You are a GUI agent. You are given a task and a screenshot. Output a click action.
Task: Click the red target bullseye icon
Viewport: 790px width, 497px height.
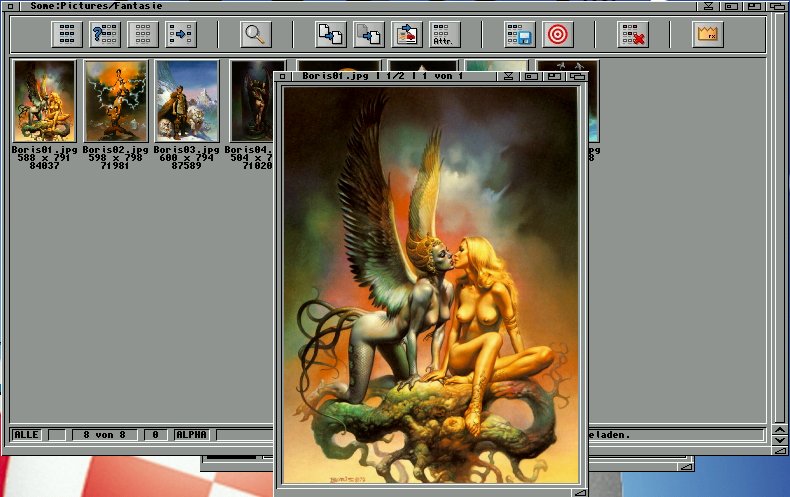tap(558, 34)
